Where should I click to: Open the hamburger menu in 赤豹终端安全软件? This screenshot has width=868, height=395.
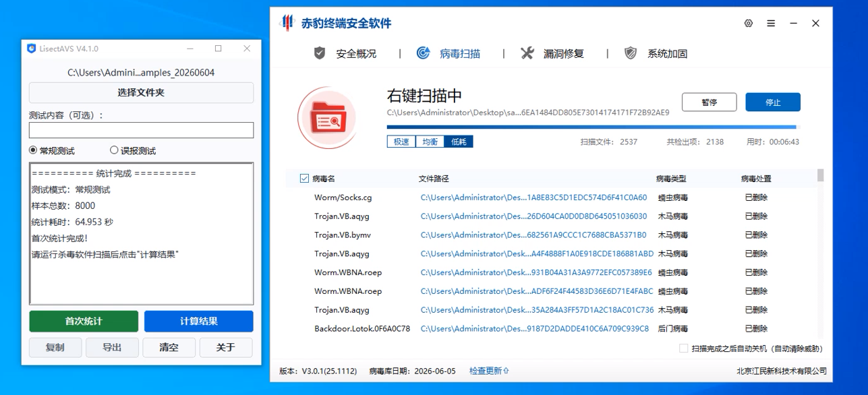[771, 24]
